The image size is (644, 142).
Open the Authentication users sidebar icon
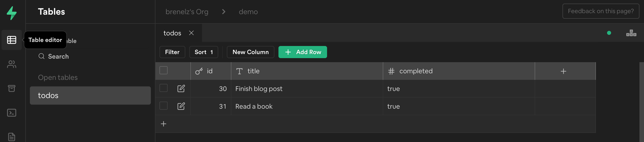tap(12, 64)
